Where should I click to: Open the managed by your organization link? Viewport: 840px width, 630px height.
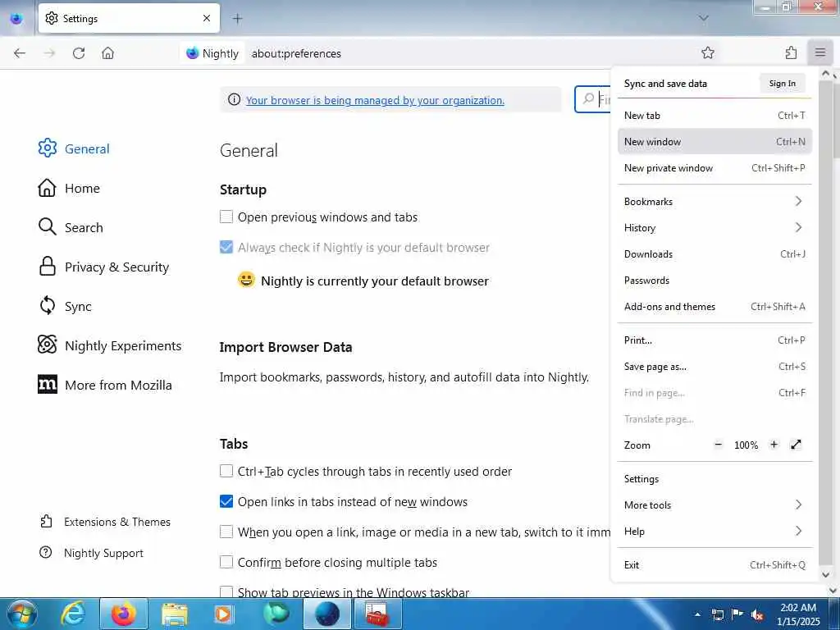[x=375, y=100]
